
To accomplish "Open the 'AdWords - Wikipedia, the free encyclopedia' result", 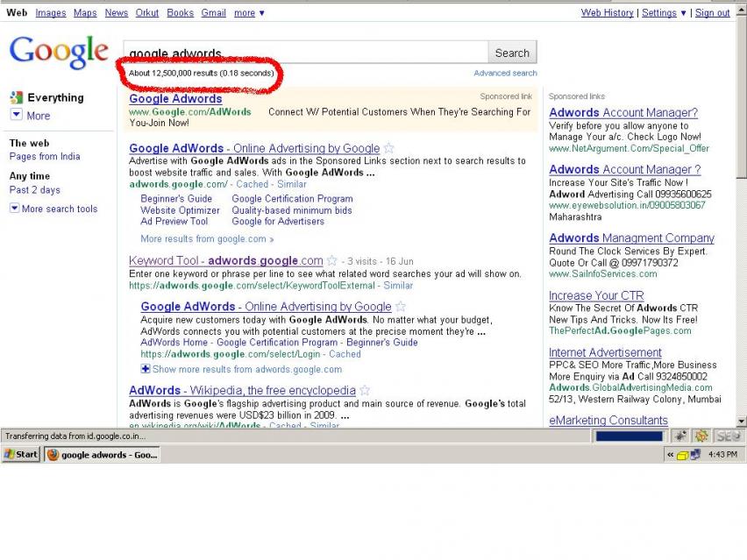I will point(242,391).
